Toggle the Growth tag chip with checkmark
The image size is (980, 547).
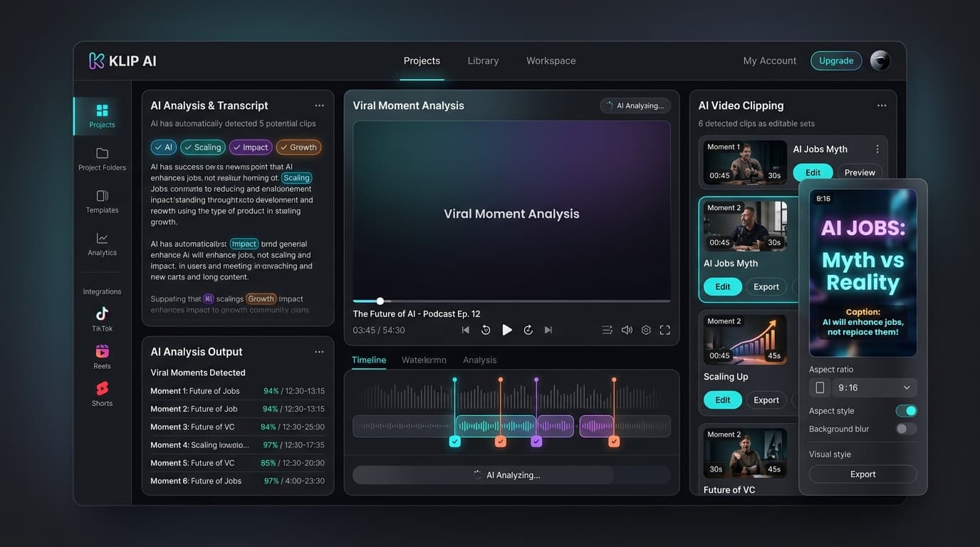tap(298, 147)
